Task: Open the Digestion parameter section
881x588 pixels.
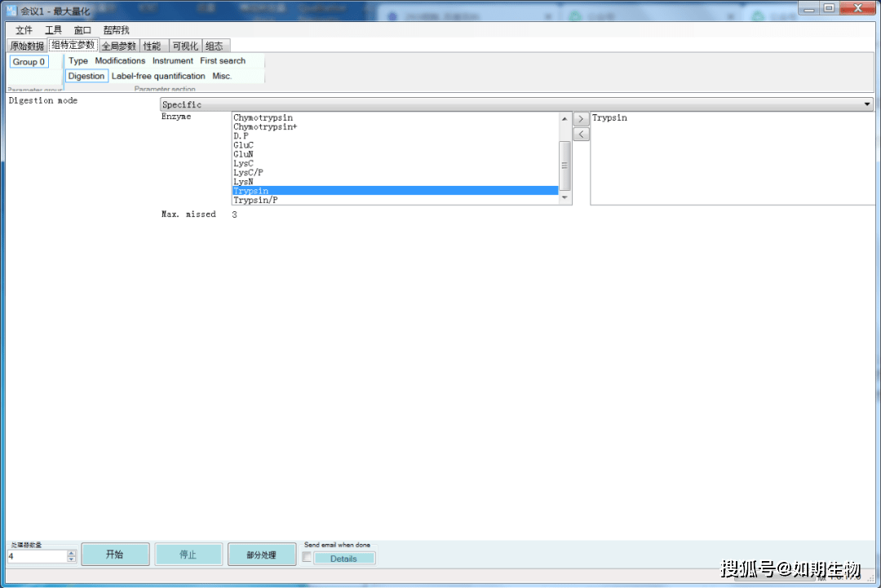Action: (86, 76)
